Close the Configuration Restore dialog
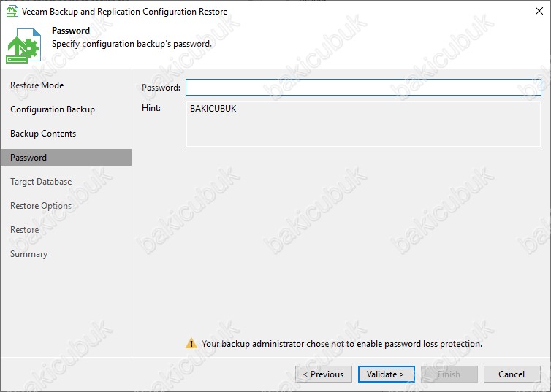 (x=539, y=11)
